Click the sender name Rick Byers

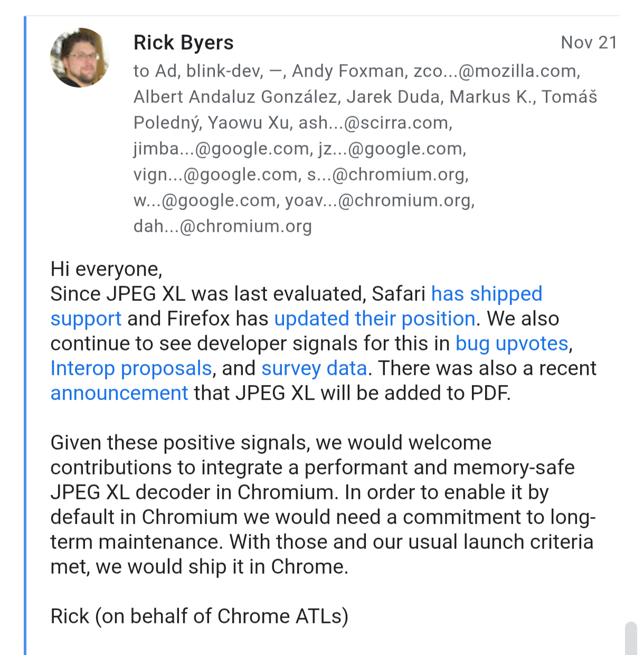point(183,43)
